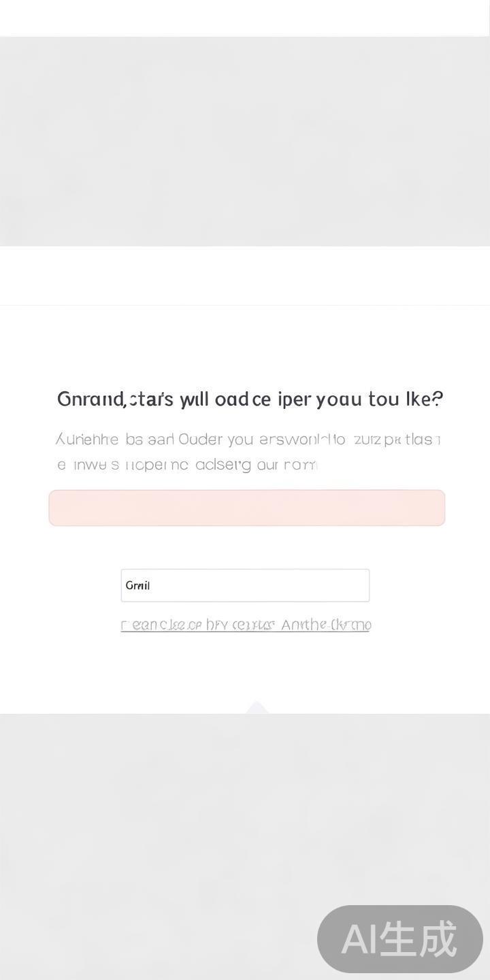This screenshot has width=490, height=980.
Task: Click the white band between banner and heading
Action: point(245,276)
